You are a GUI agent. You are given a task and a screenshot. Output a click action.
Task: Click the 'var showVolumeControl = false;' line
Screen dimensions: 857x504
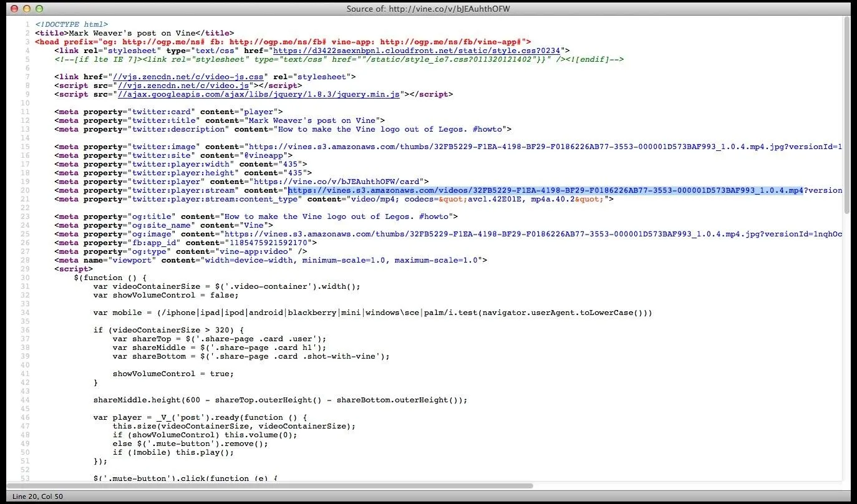166,295
